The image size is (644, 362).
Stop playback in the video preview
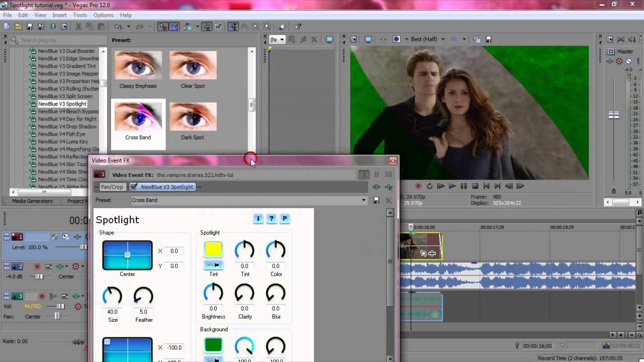pyautogui.click(x=475, y=186)
